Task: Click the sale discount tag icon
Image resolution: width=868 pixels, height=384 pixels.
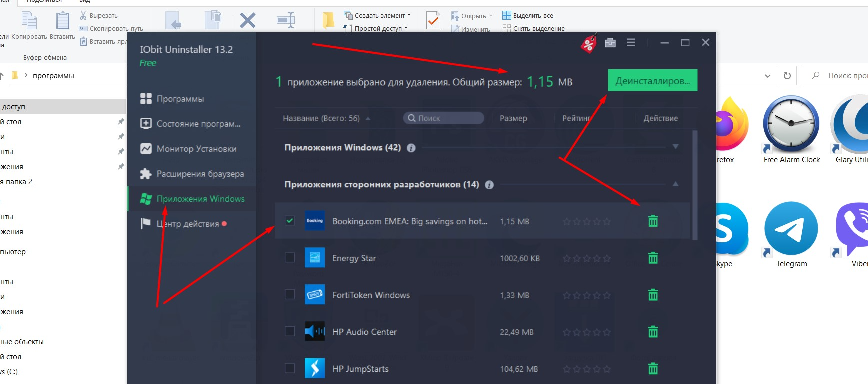Action: coord(589,44)
